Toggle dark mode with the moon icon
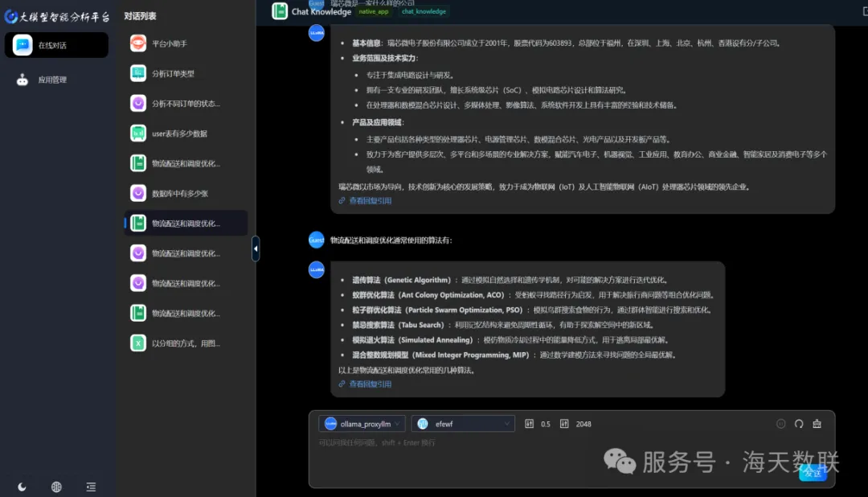This screenshot has height=497, width=868. [x=22, y=487]
